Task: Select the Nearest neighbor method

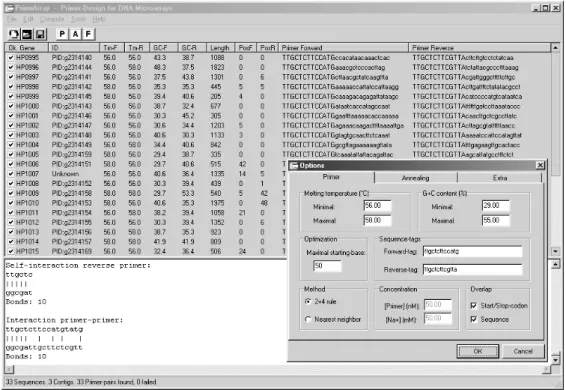Action: coord(308,319)
